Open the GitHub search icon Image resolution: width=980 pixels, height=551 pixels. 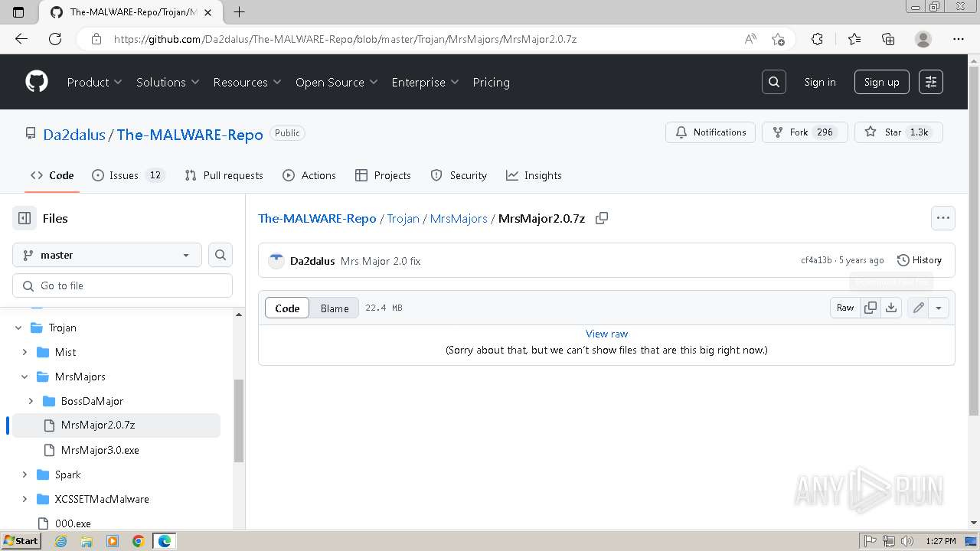774,82
